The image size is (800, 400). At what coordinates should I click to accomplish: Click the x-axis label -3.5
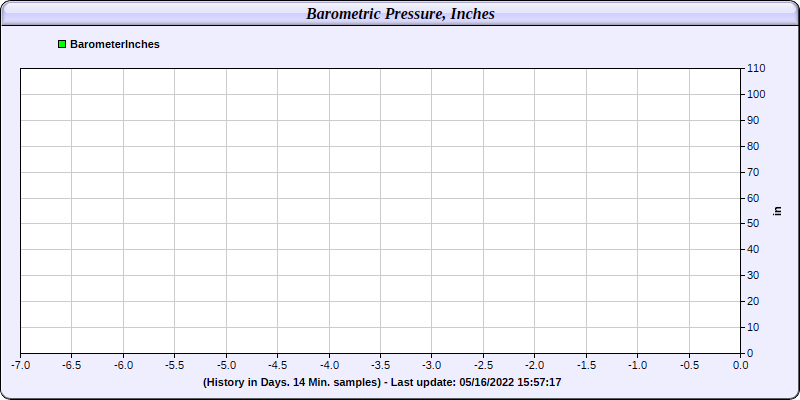point(381,365)
